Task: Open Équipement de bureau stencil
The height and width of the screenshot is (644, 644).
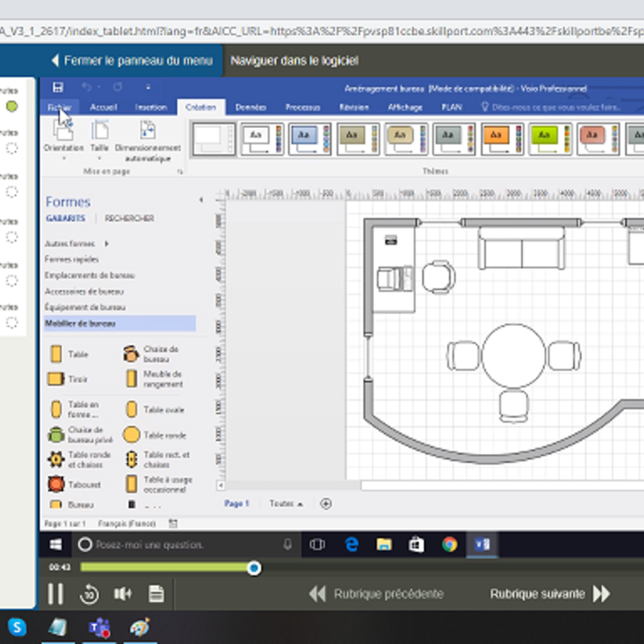Action: pyautogui.click(x=85, y=308)
